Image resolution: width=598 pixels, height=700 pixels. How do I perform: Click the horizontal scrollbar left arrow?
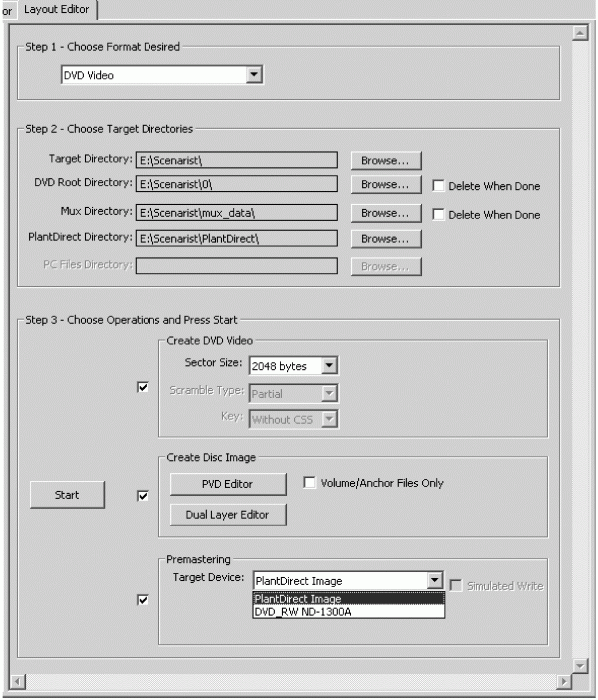click(x=17, y=682)
